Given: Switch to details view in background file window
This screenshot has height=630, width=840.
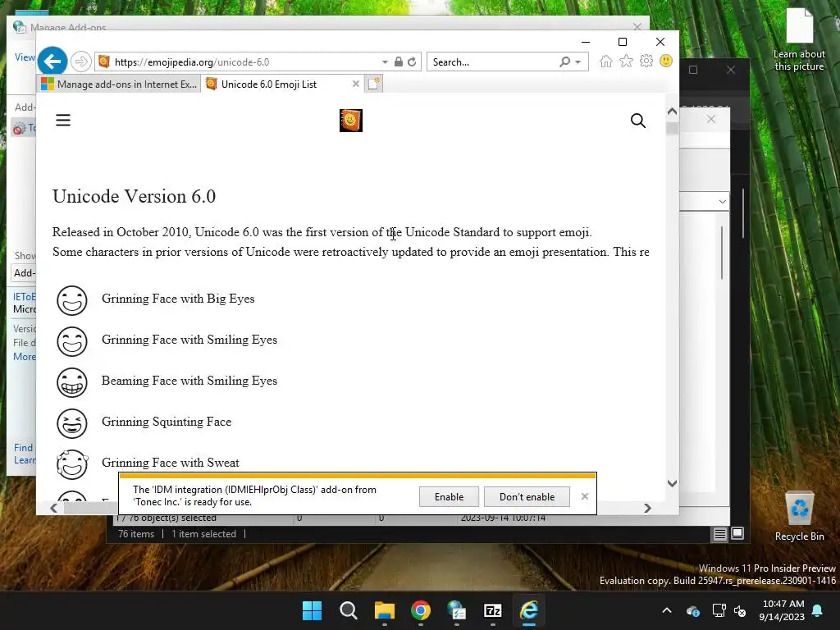Looking at the screenshot, I should [719, 533].
